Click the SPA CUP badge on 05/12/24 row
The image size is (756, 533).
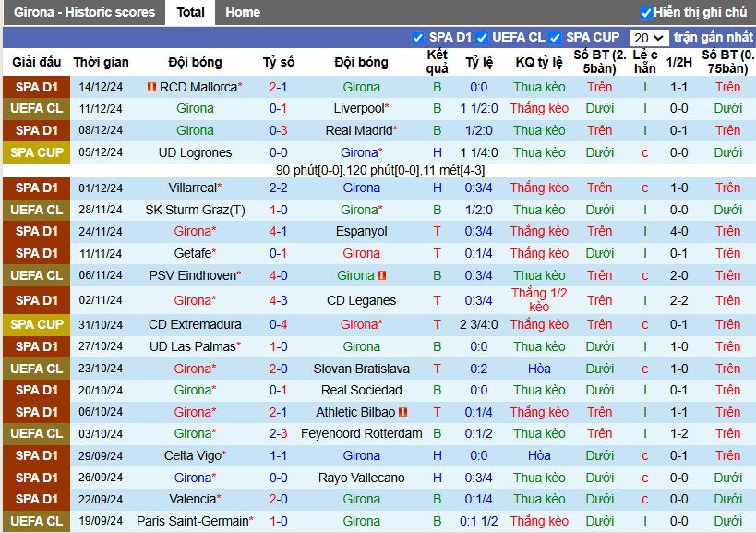tap(37, 153)
